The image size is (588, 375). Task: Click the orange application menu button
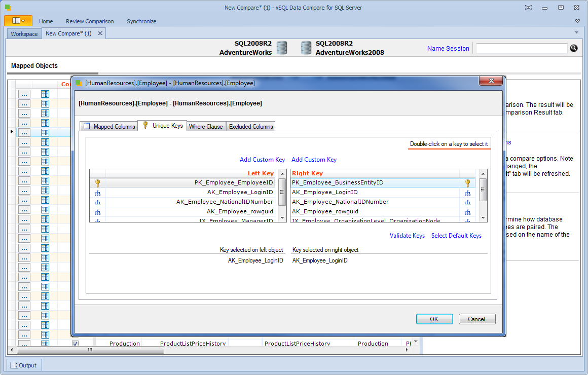click(18, 21)
